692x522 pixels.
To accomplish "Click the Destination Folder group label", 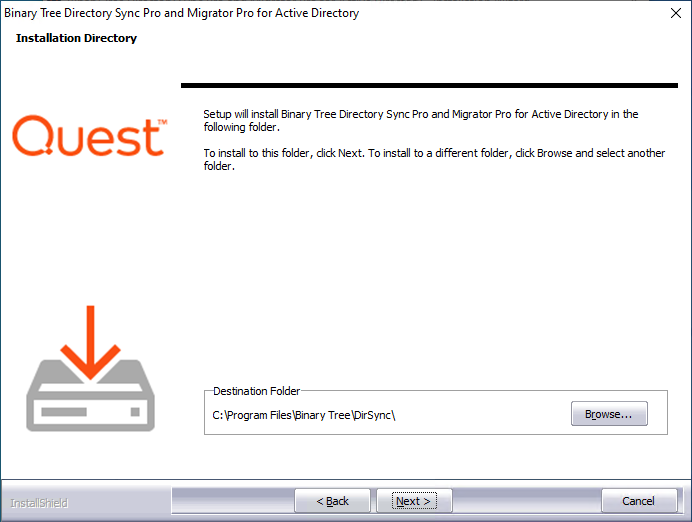I will [256, 391].
